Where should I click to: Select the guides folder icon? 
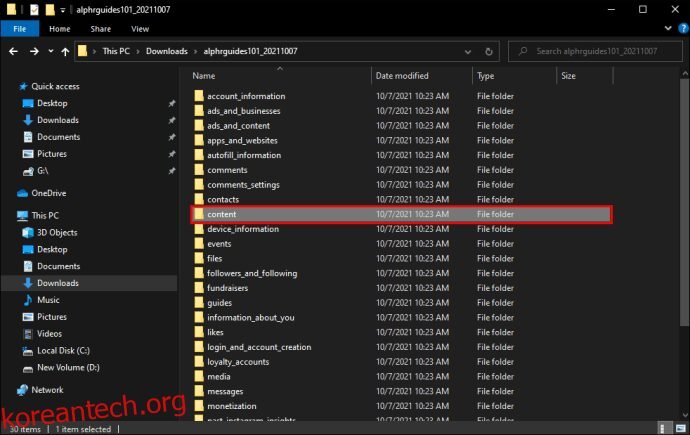(x=199, y=303)
